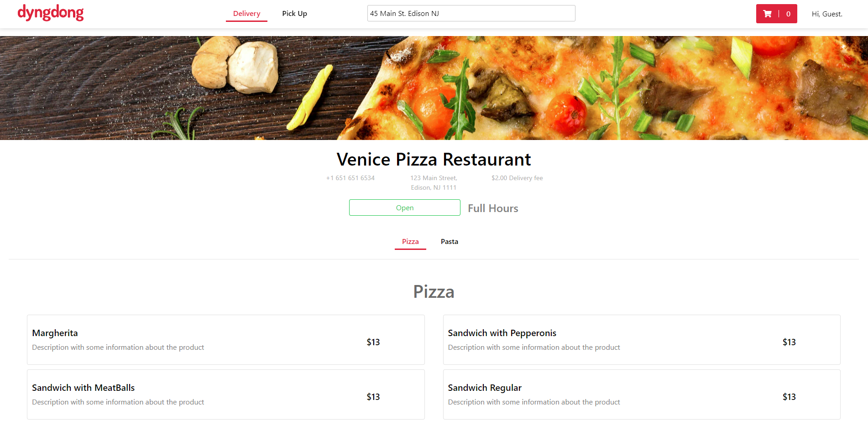Viewport: 868px width, 446px height.
Task: Switch to Pick Up tab
Action: point(294,14)
